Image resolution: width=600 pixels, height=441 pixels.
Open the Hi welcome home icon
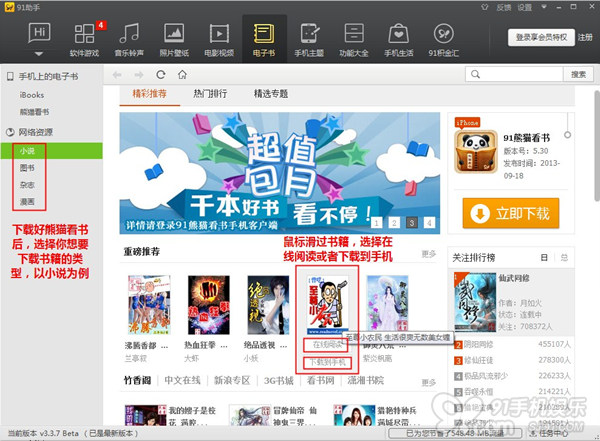pyautogui.click(x=39, y=33)
